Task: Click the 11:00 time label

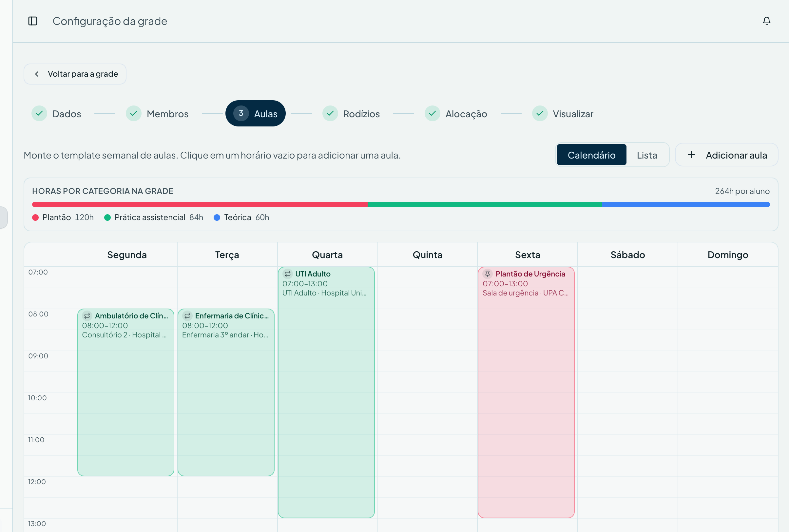Action: point(36,440)
